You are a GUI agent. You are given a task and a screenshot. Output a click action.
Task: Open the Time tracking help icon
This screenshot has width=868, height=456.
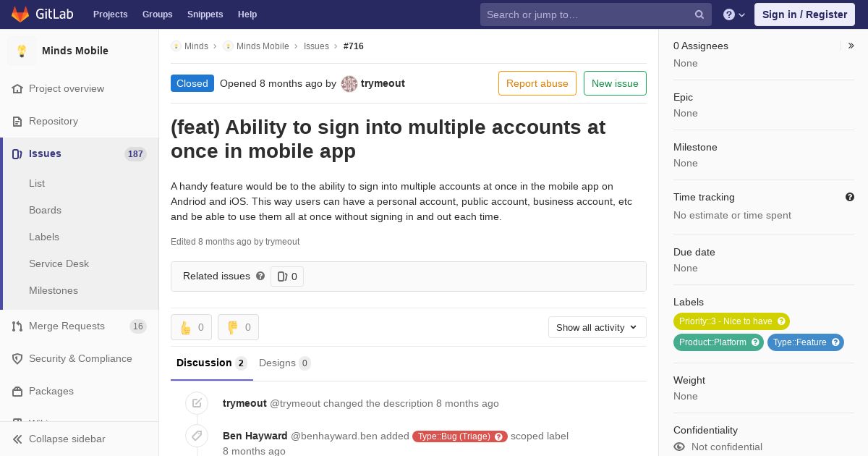pos(850,197)
